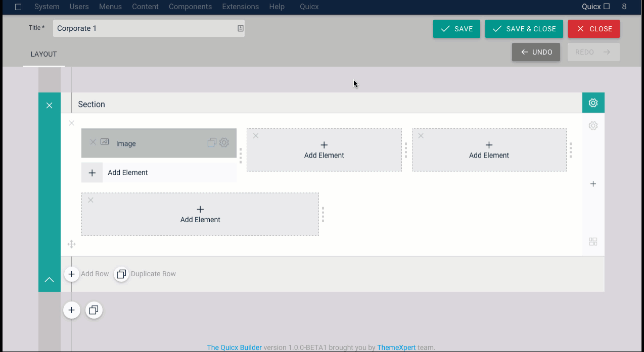Screen dimensions: 644x352
Task: Open the Help menu
Action: [277, 7]
